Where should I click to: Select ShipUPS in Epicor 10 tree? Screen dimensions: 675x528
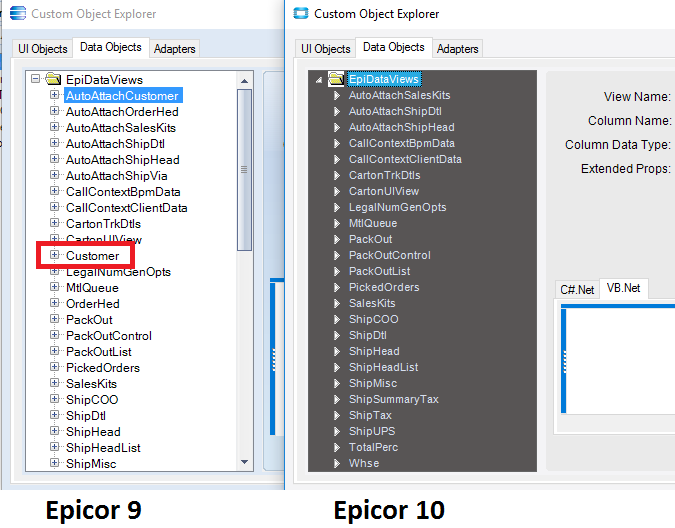372,431
